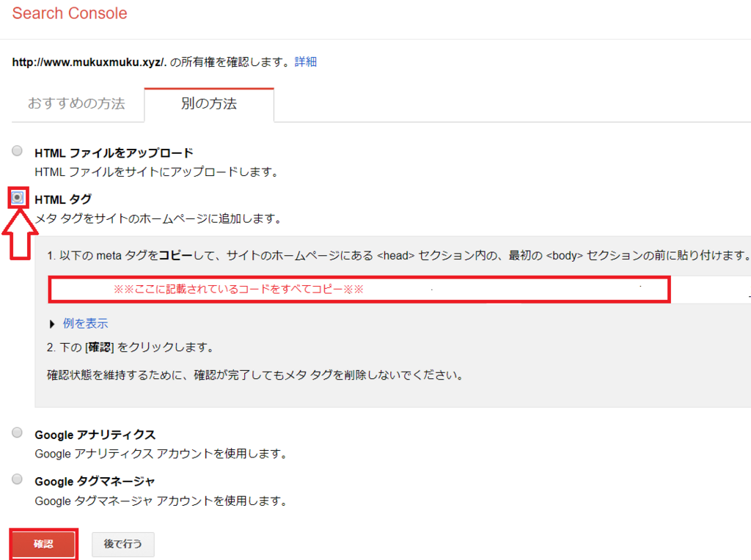Expand the 例を表示 triangle arrow
This screenshot has height=560, width=751.
pyautogui.click(x=52, y=324)
